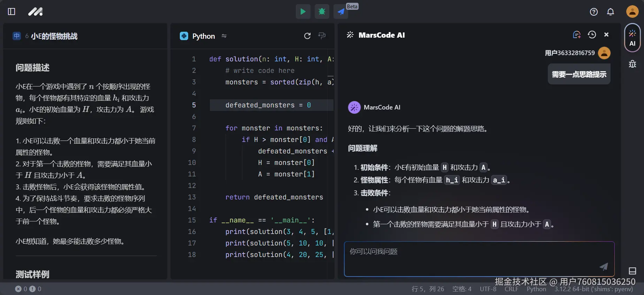This screenshot has width=644, height=295.
Task: Click the if __name__ == '__main__' line
Action: 262,220
